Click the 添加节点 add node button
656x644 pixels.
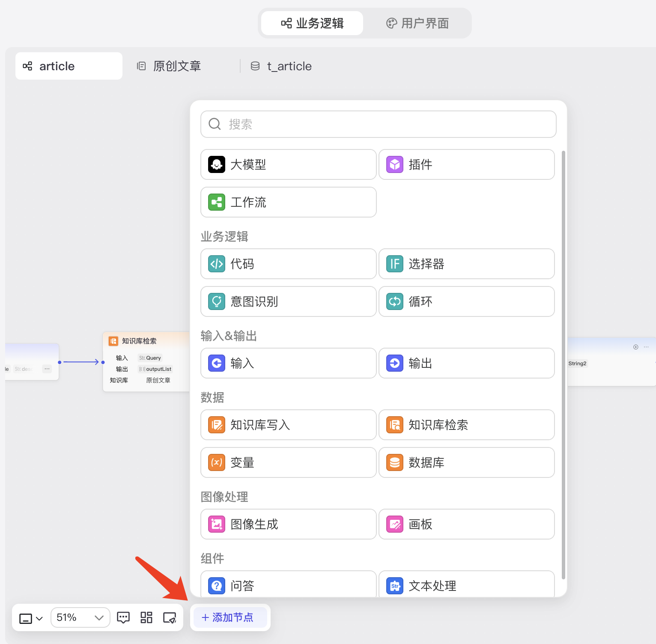pos(230,617)
